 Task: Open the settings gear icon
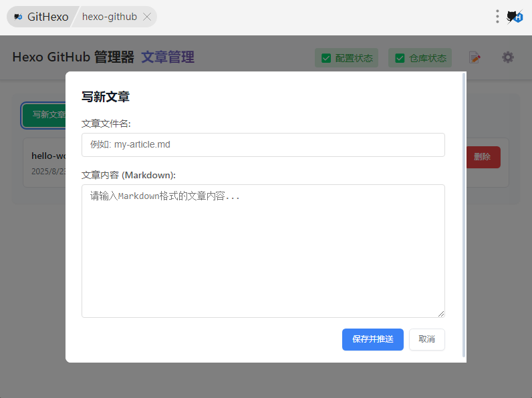(508, 57)
